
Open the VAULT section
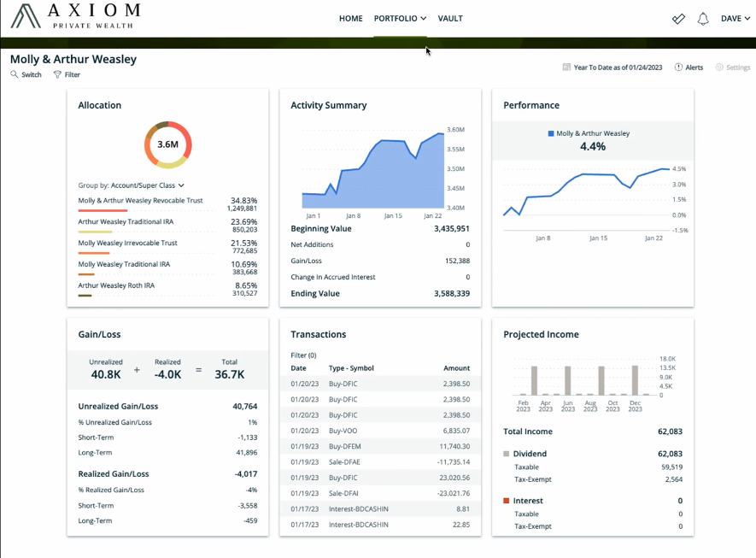coord(450,18)
